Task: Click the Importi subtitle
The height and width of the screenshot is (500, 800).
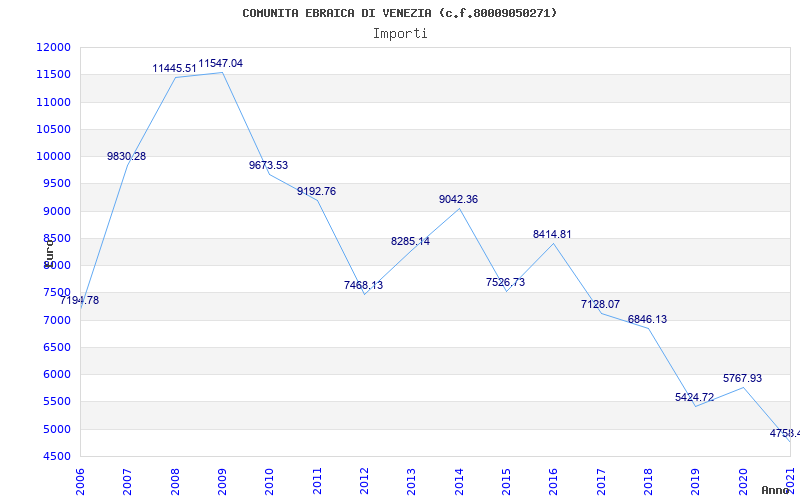Action: tap(400, 34)
